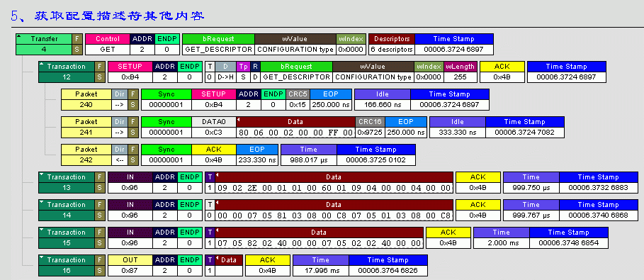Collapse the Data field in Transaction 13
Viewport: 644px width, 280px height.
217,175
